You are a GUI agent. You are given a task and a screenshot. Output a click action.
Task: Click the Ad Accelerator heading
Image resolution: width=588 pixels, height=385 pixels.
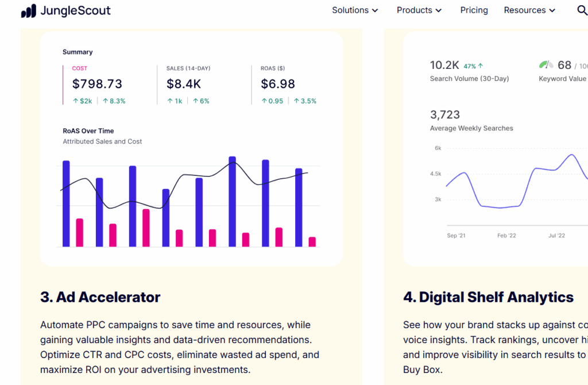click(100, 297)
